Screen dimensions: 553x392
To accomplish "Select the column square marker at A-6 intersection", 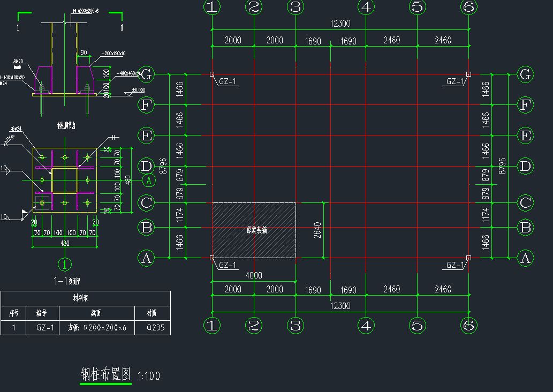I will coord(469,258).
